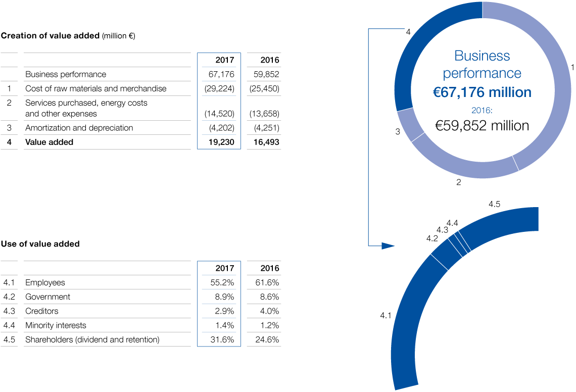Click the '€67,176 million' figure in donut center
This screenshot has width=576, height=392.
click(483, 92)
